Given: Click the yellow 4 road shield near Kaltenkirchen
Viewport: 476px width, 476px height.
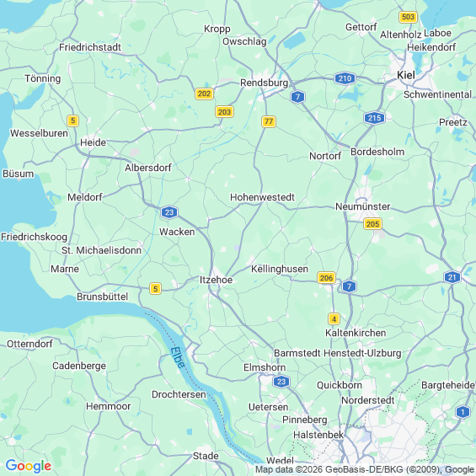Looking at the screenshot, I should click(x=334, y=319).
